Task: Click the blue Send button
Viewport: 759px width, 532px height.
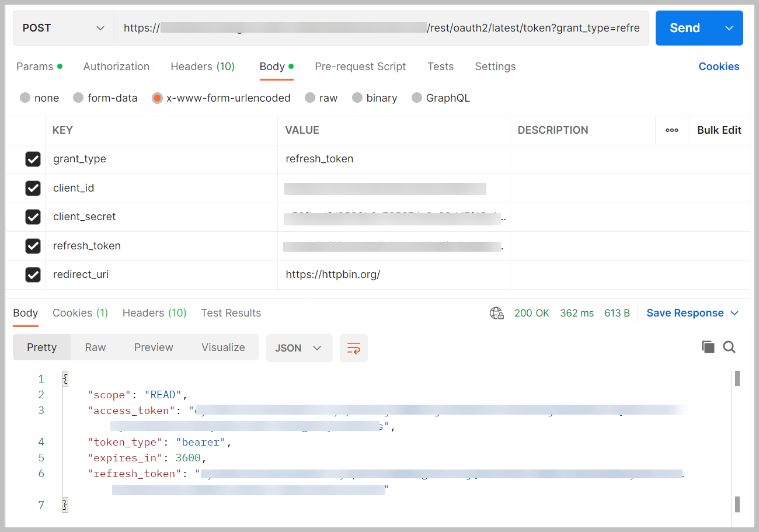Action: tap(685, 28)
